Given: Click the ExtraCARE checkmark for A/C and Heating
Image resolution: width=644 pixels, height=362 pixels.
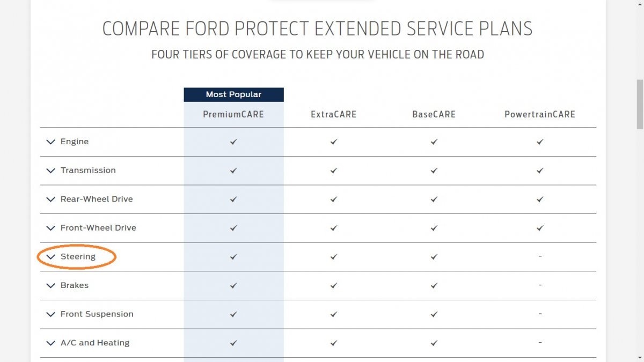Looking at the screenshot, I should coord(333,343).
